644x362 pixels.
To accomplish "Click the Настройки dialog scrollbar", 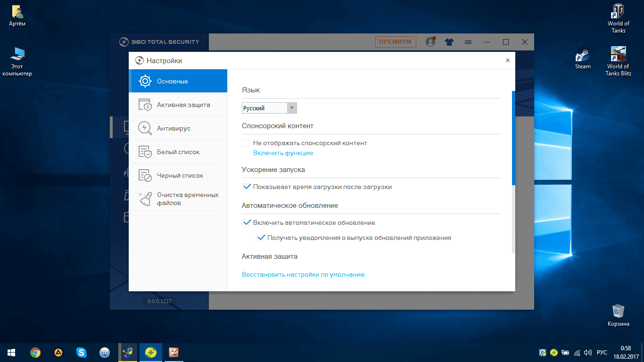I will 513,138.
